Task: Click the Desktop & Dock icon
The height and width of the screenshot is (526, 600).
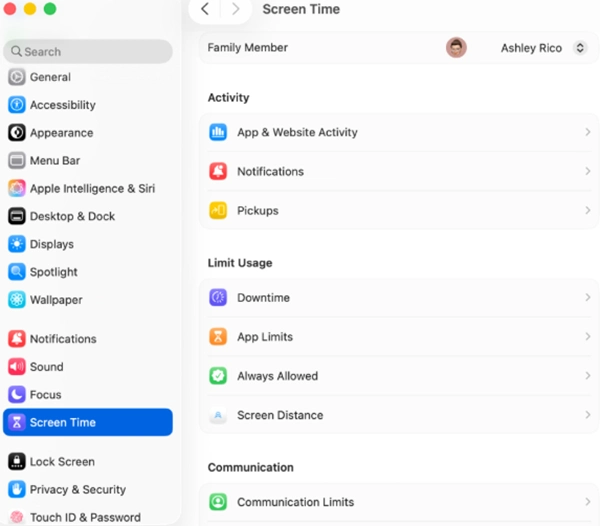Action: (x=16, y=216)
